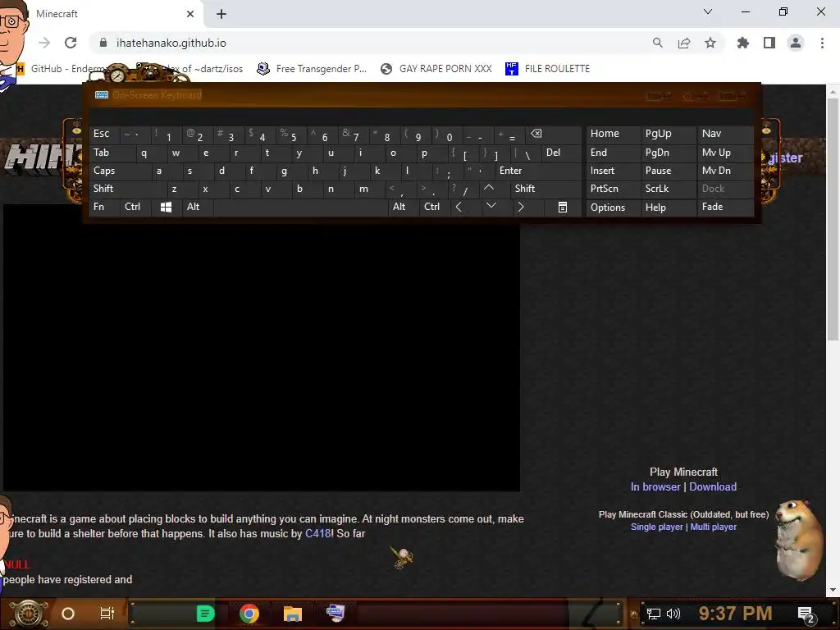This screenshot has width=840, height=630.
Task: Click PrtScn key on keyboard
Action: 613,189
